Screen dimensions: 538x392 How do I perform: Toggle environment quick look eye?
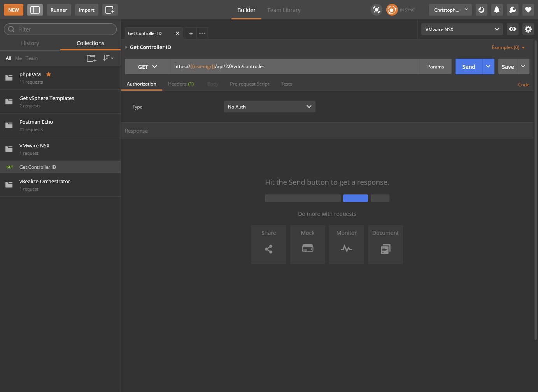click(513, 29)
